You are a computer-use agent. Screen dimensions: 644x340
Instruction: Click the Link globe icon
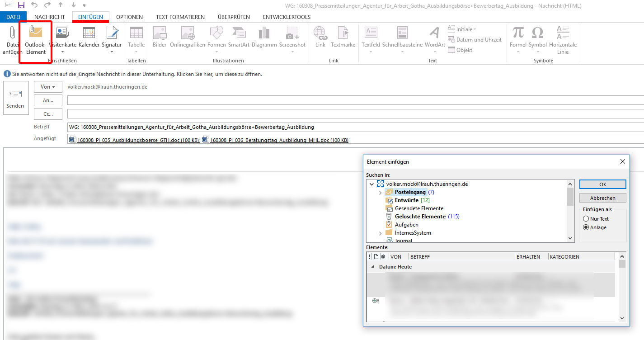click(x=320, y=32)
